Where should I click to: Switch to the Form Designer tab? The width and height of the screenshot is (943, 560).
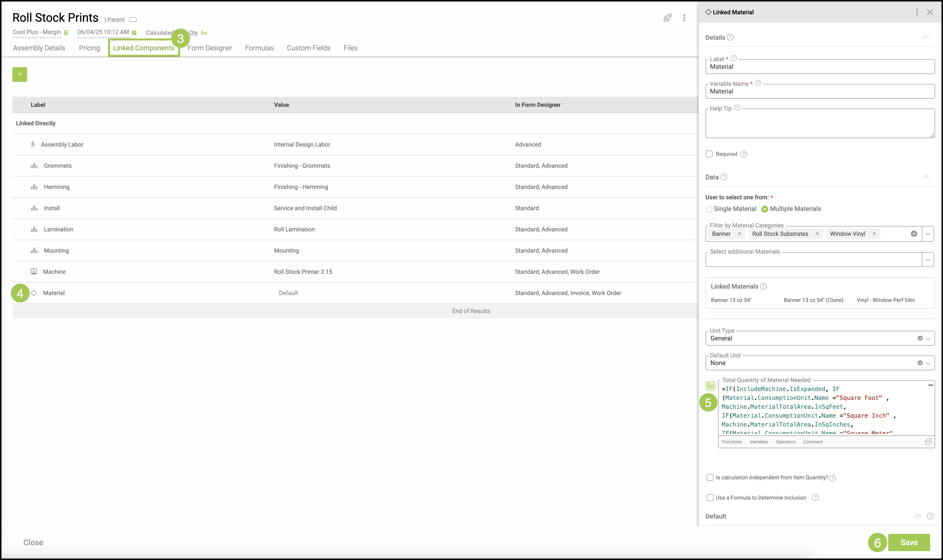pos(209,48)
